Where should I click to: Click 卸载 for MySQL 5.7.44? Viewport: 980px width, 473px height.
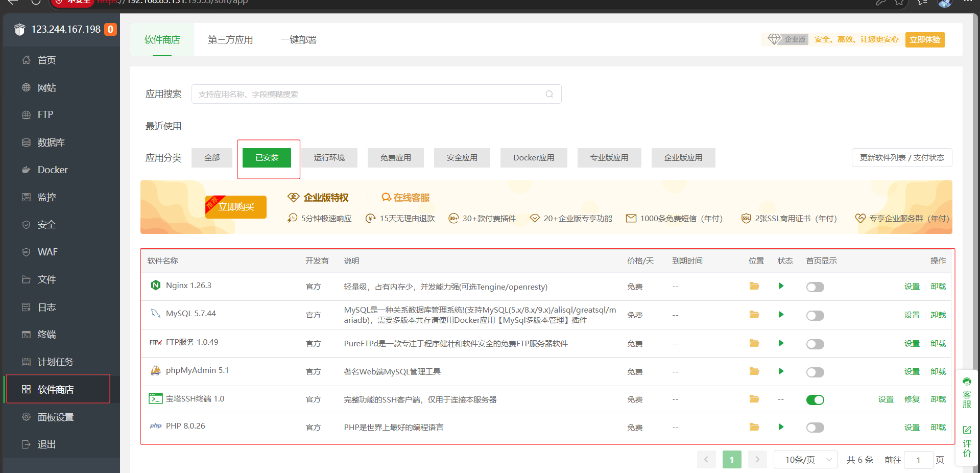tap(938, 315)
